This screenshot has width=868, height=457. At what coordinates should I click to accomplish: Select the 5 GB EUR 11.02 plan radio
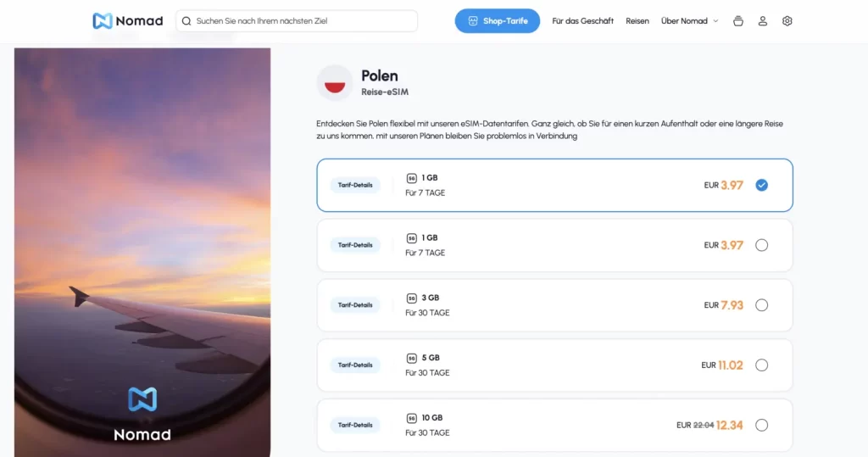coord(762,365)
